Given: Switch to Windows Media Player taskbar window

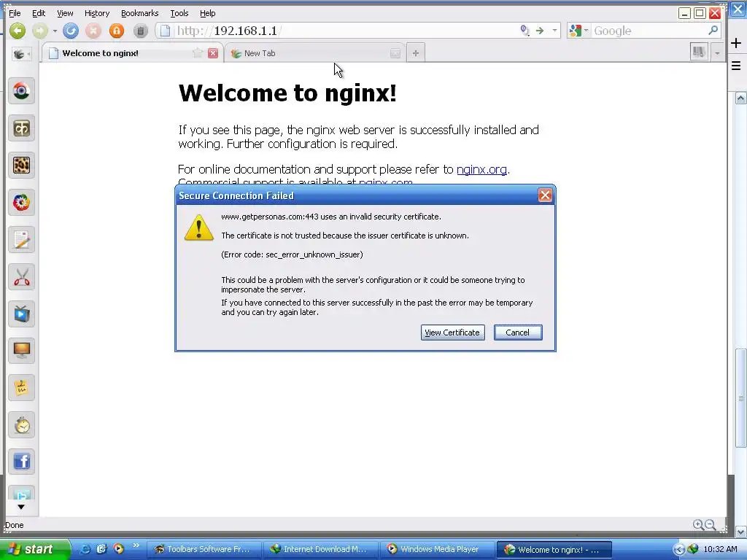Looking at the screenshot, I should click(438, 549).
